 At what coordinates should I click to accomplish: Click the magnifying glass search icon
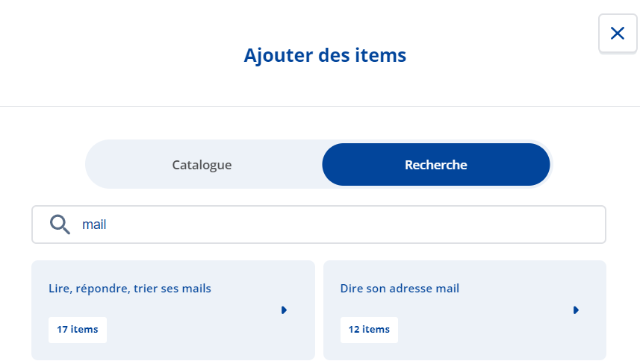(x=60, y=225)
